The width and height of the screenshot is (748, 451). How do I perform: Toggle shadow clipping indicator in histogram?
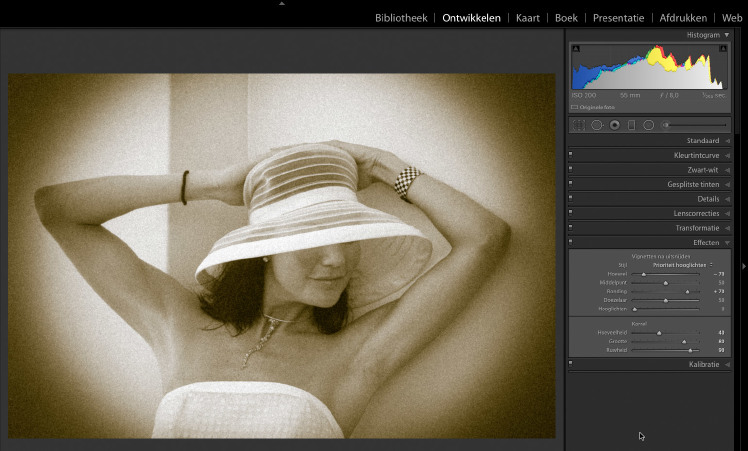[x=576, y=48]
